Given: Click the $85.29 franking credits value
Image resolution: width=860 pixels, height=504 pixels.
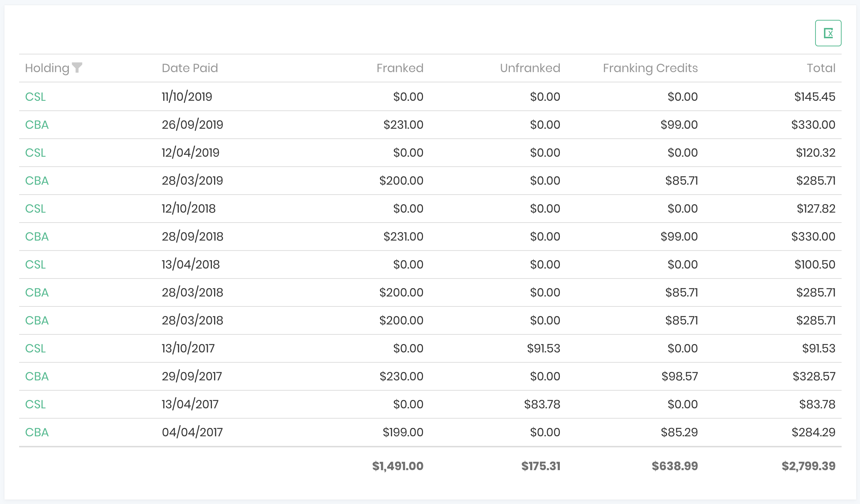Looking at the screenshot, I should tap(679, 432).
